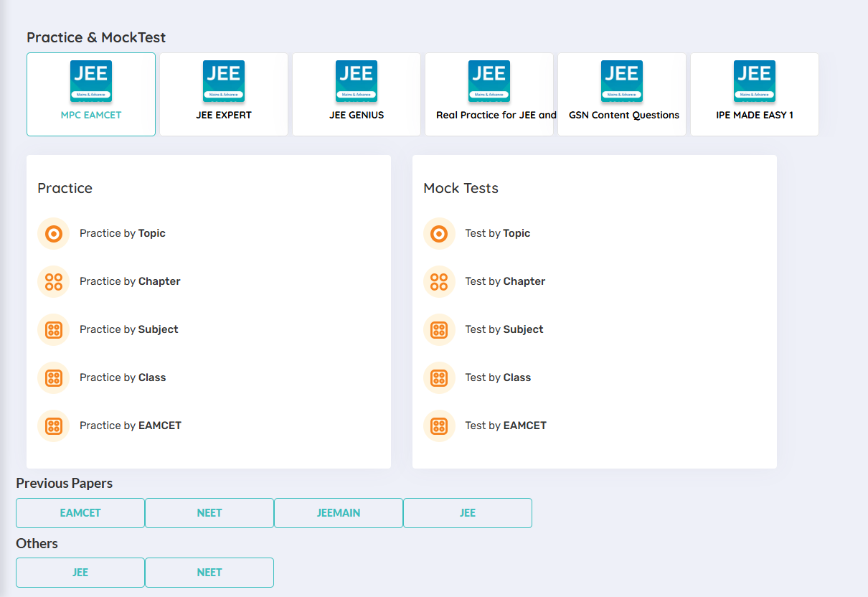Open EAMCET previous papers
Image resolution: width=868 pixels, height=597 pixels.
pos(80,513)
